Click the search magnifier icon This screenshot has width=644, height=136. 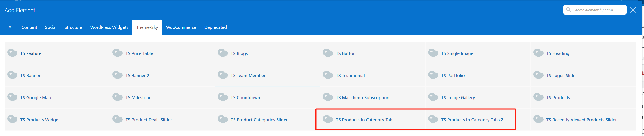(568, 10)
